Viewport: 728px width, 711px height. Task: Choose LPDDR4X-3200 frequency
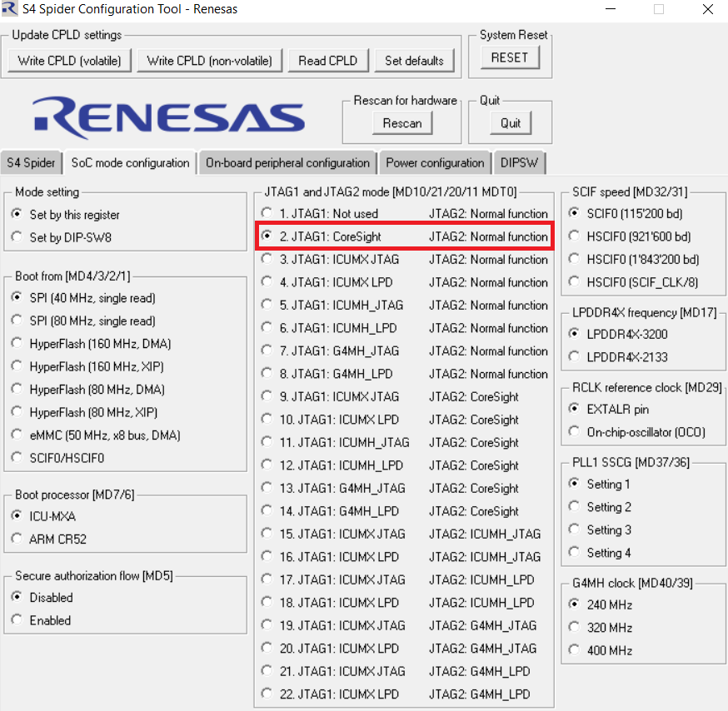(618, 334)
